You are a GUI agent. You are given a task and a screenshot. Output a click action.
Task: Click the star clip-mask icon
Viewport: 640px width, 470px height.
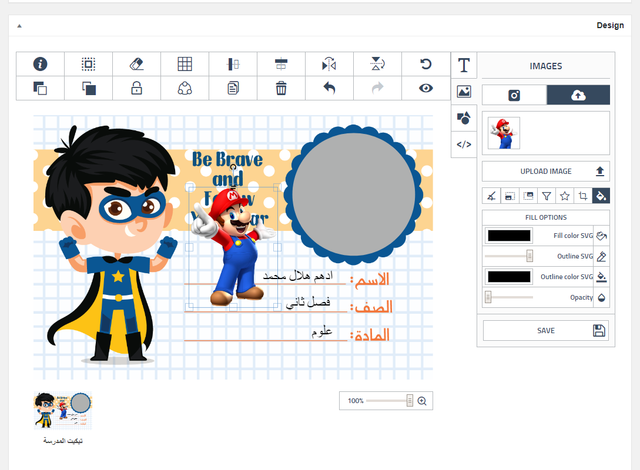coord(564,196)
